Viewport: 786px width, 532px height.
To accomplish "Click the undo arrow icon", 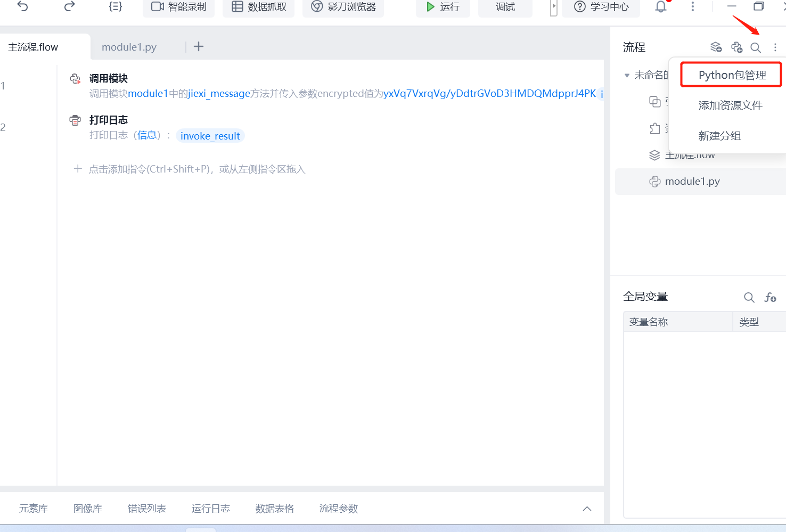I will click(x=22, y=6).
